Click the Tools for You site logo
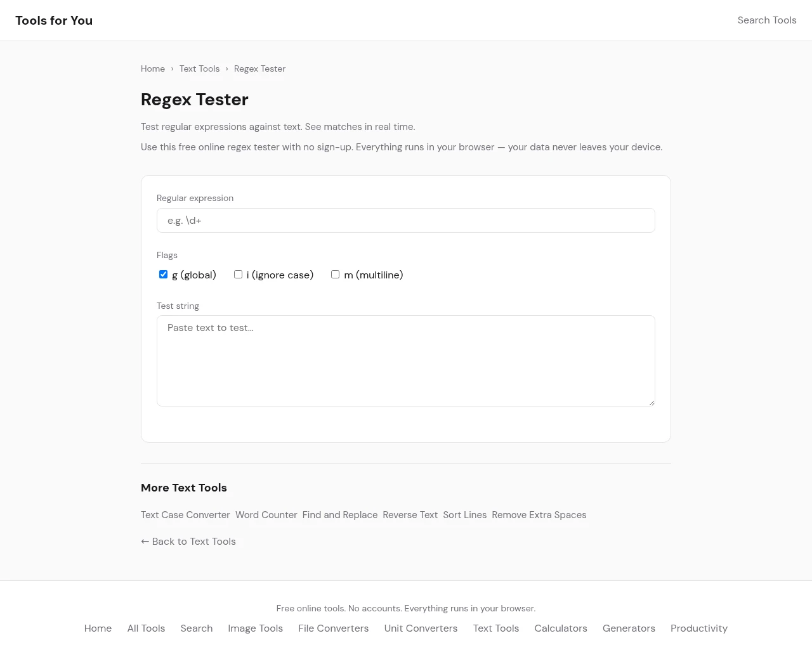Viewport: 812px width, 657px height. [x=54, y=20]
